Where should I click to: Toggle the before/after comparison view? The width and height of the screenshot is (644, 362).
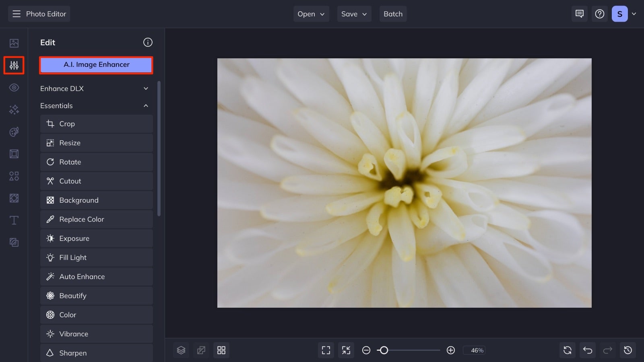tap(201, 350)
